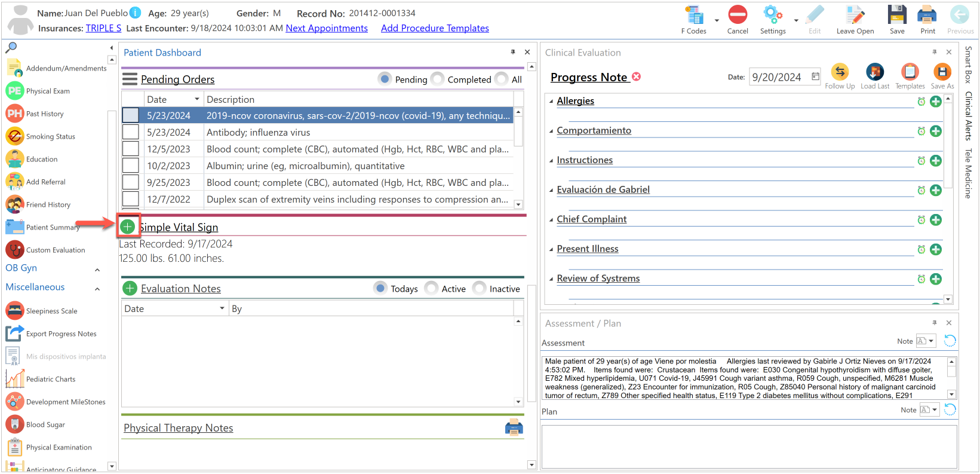Open the search magnifier in sidebar
The height and width of the screenshot is (474, 980).
tap(11, 47)
